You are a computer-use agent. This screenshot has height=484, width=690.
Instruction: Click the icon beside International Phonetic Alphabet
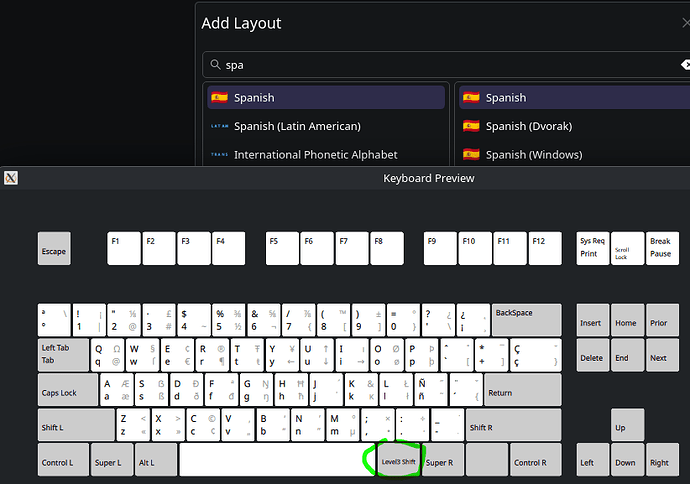(x=219, y=154)
